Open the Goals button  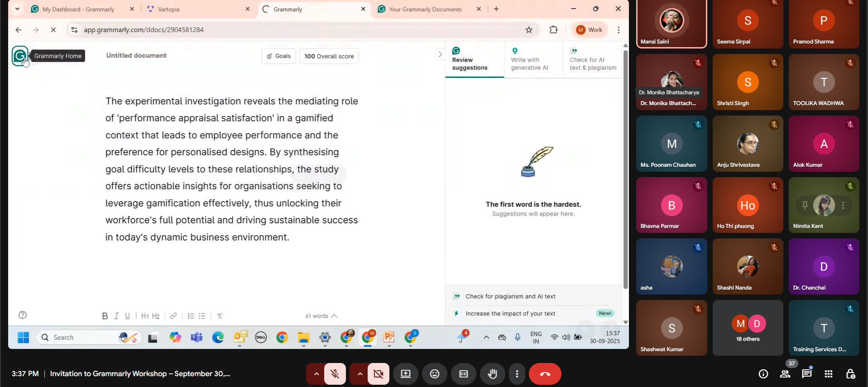pyautogui.click(x=278, y=56)
